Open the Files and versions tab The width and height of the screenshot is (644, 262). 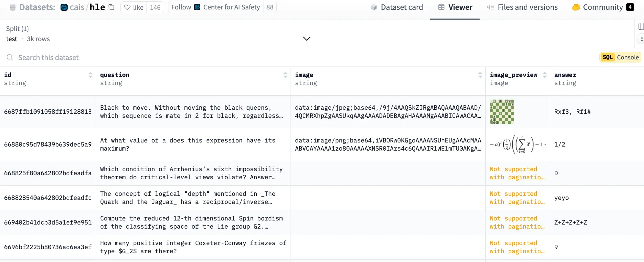point(522,7)
